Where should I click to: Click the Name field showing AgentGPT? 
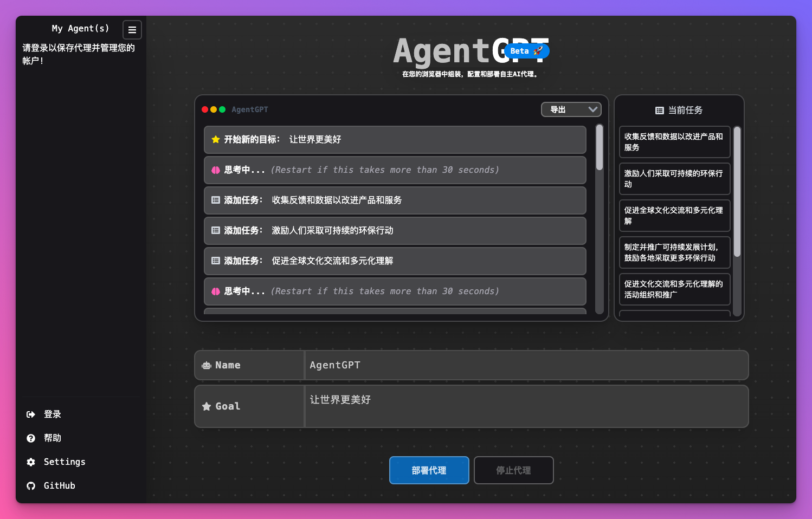(526, 365)
